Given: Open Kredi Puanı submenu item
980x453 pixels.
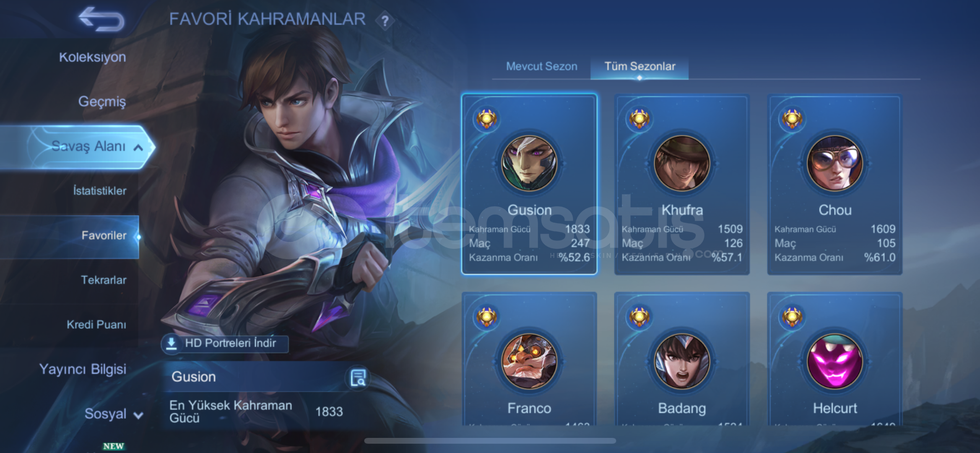Looking at the screenshot, I should point(96,324).
